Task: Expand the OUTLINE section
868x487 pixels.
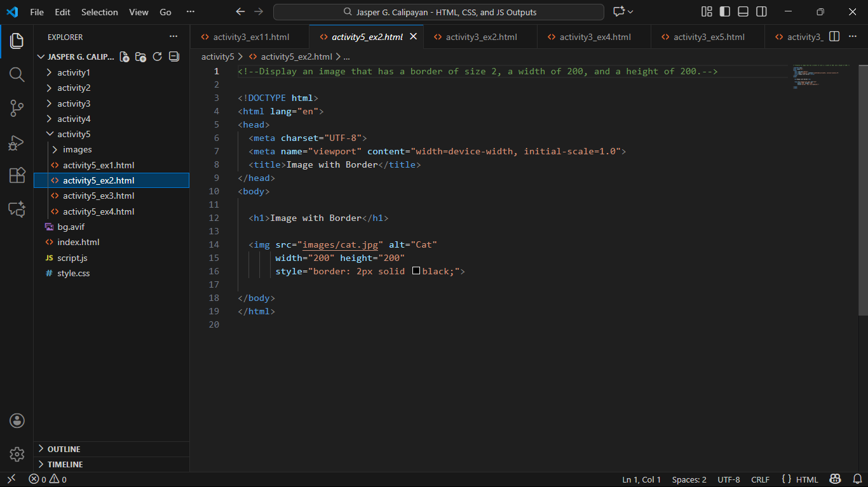Action: pos(64,449)
